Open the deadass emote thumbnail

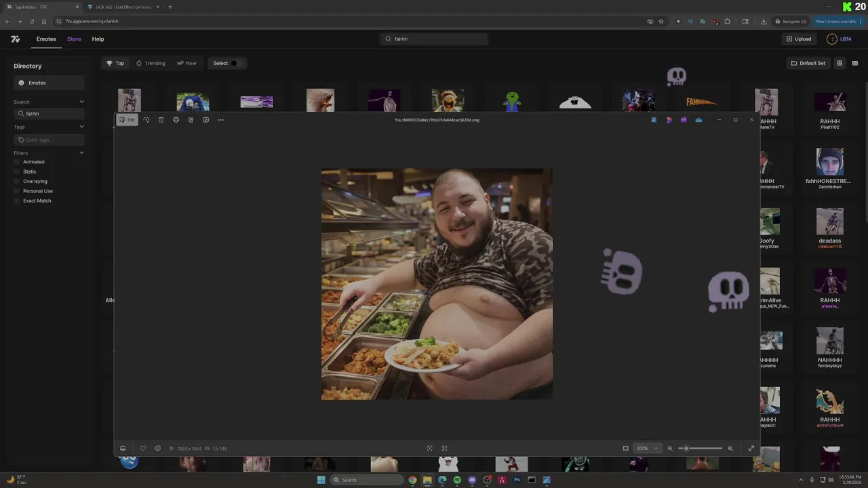click(x=830, y=222)
